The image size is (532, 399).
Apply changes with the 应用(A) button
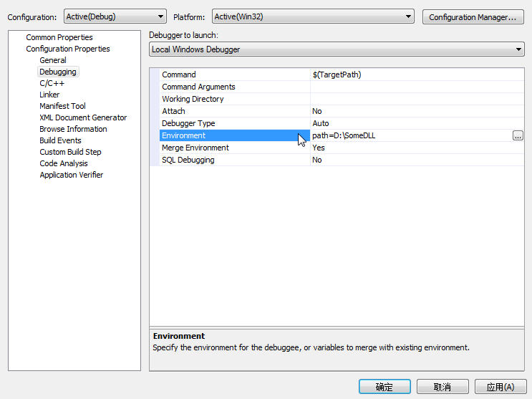pos(500,387)
